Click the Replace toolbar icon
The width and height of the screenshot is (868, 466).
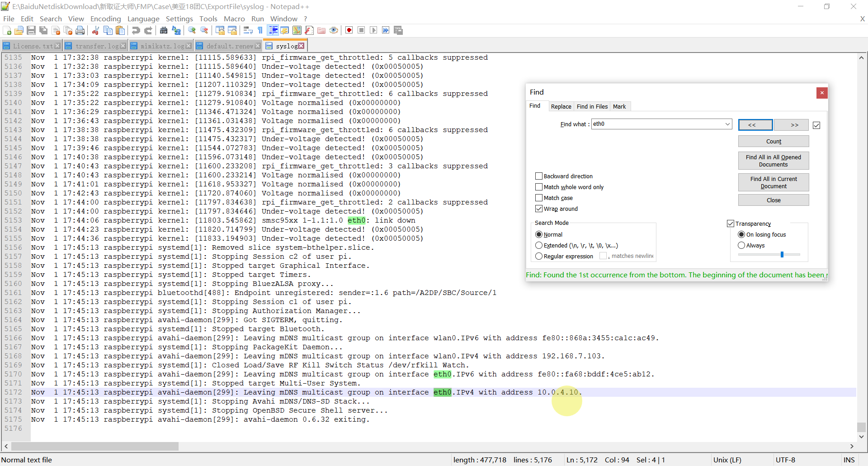(x=176, y=30)
